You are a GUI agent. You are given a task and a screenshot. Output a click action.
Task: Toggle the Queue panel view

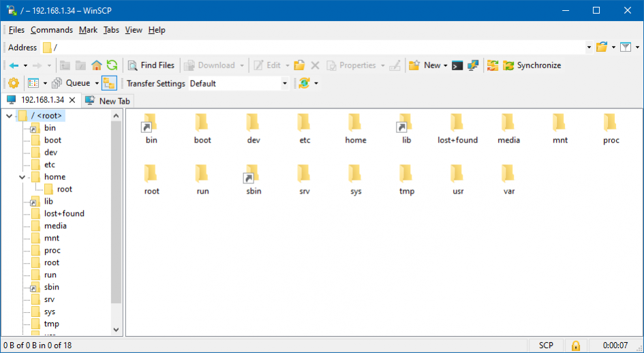76,83
